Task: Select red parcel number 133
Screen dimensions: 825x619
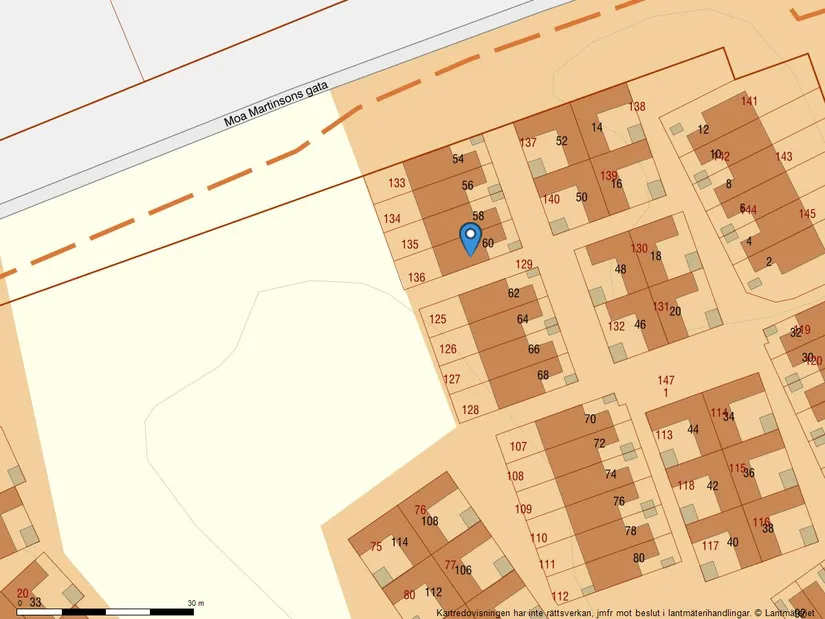Action: click(x=397, y=183)
